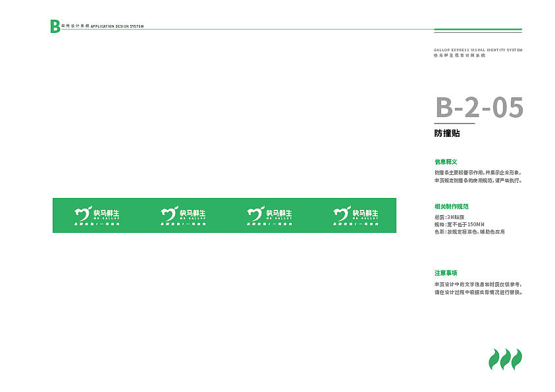Click the first 快马鲜生 logo from the left
Image resolution: width=555 pixels, height=392 pixels.
(97, 216)
